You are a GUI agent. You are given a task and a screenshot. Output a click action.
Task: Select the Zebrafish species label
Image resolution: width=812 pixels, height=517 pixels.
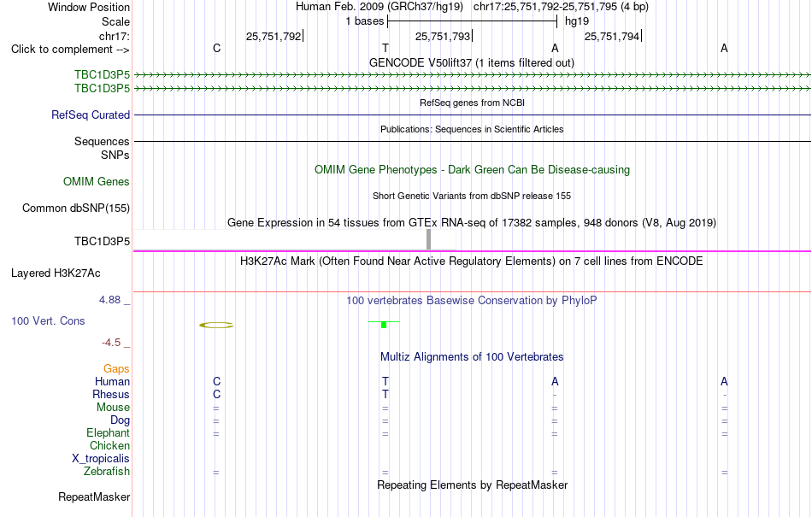click(107, 472)
